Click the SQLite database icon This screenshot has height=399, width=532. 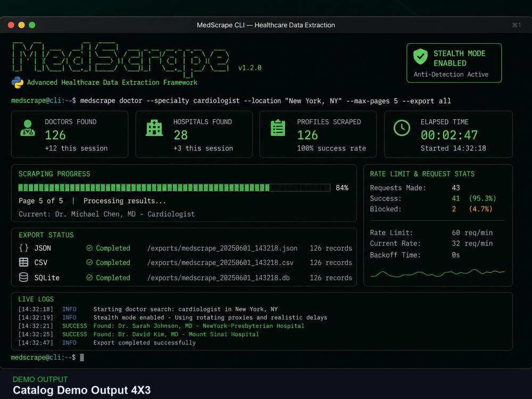coord(23,277)
